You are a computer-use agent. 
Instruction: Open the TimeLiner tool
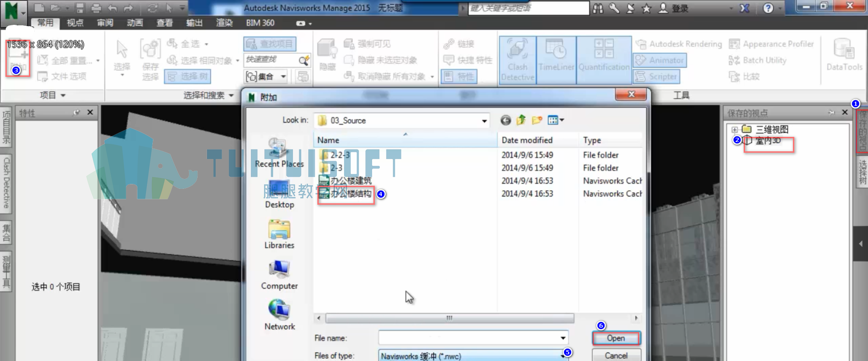click(x=556, y=60)
